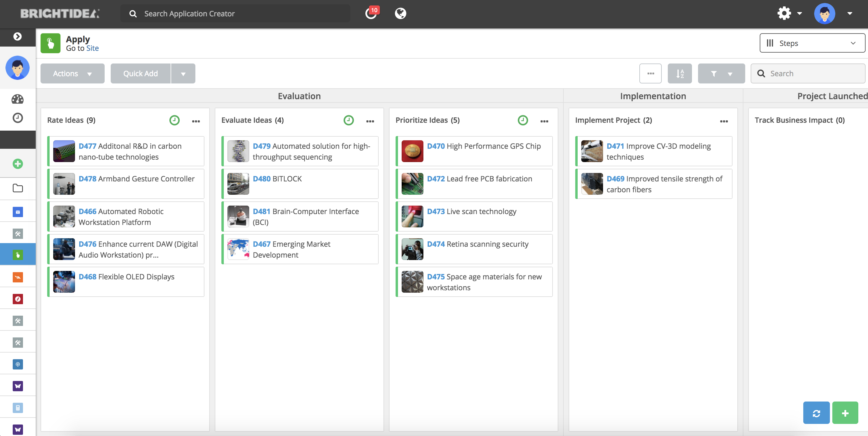
Task: Open idea D476 Enhance current DAW
Action: 126,249
